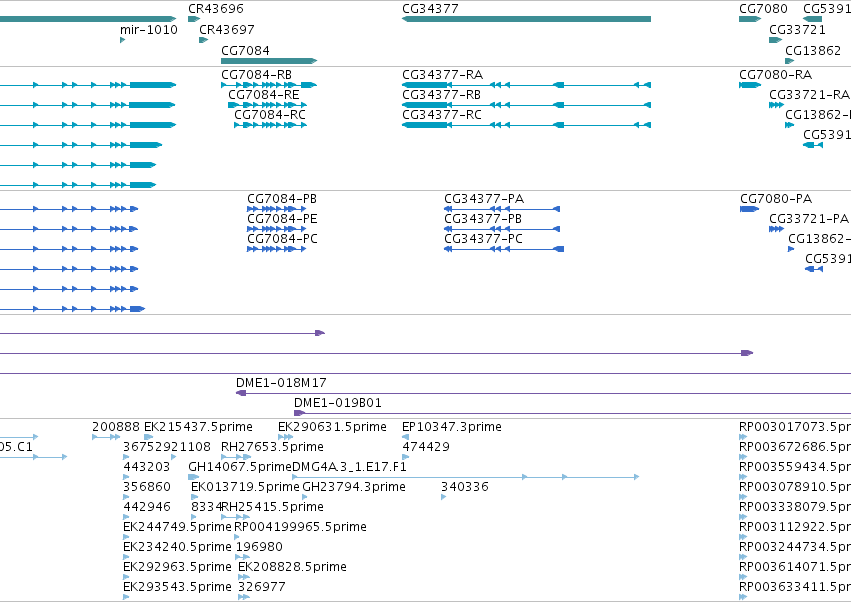Select the 326977 EST label
The height and width of the screenshot is (602, 851).
(262, 588)
